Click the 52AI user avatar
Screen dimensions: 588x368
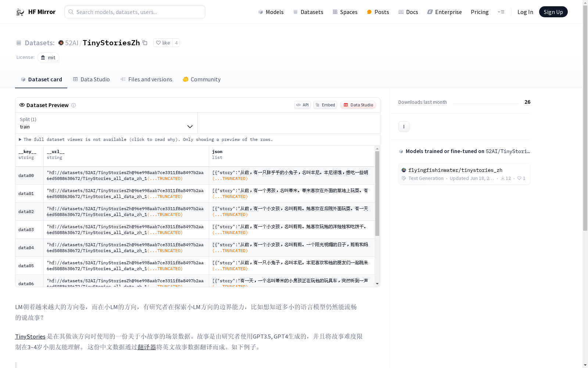click(61, 43)
